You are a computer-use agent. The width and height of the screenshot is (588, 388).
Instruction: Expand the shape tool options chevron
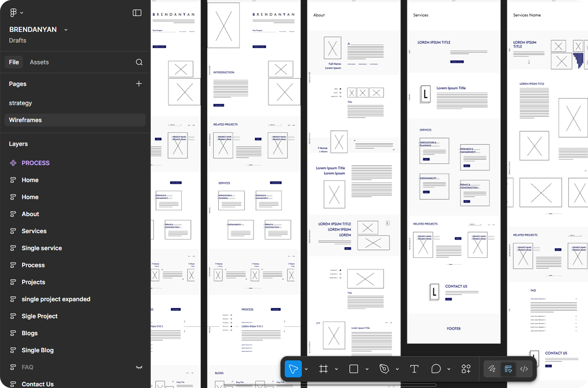[x=367, y=369]
